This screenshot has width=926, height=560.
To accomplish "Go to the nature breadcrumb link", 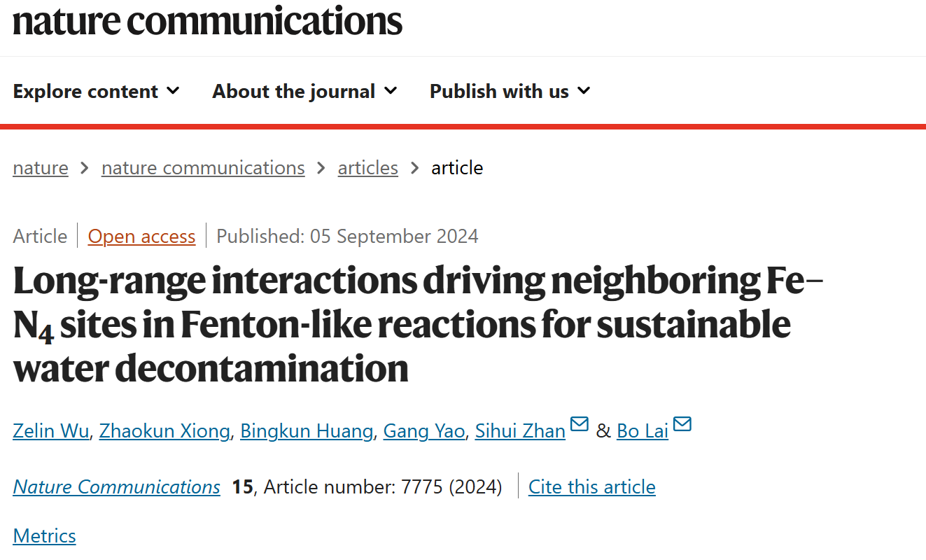I will click(41, 168).
